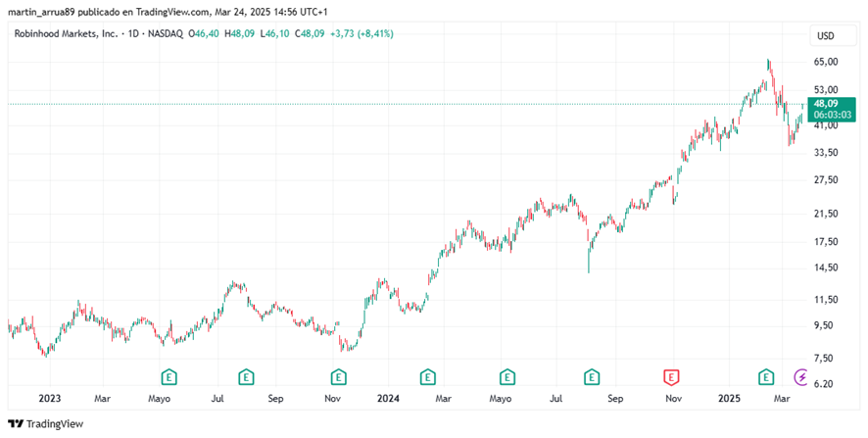Open the martin_arrua89 author name

pyautogui.click(x=40, y=12)
